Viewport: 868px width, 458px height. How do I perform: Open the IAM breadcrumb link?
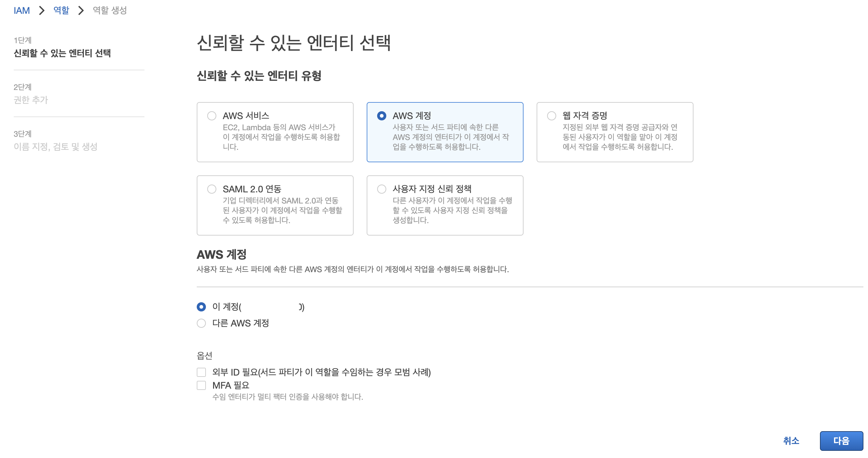coord(22,10)
